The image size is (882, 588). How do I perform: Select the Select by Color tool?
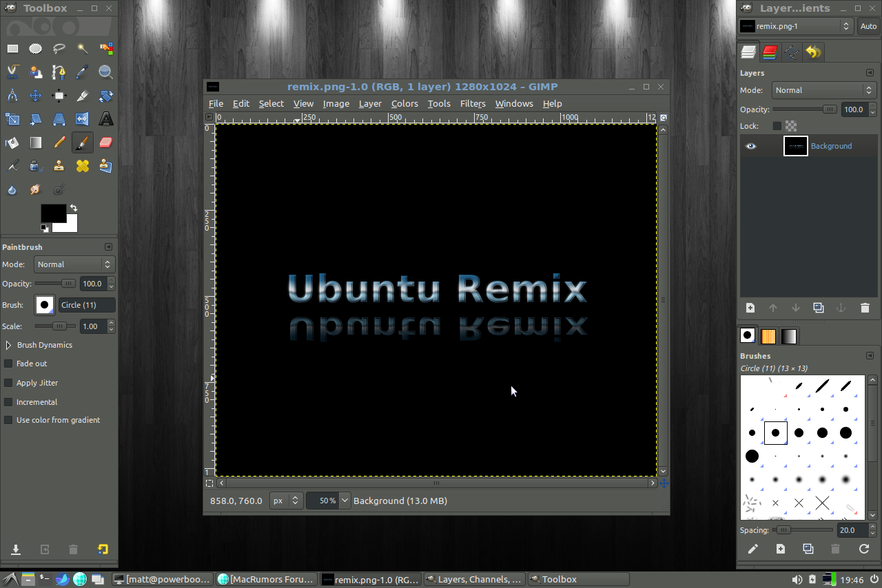point(106,49)
